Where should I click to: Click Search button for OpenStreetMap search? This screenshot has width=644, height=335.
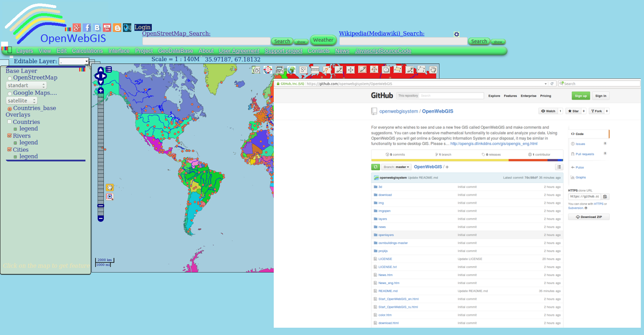[282, 41]
